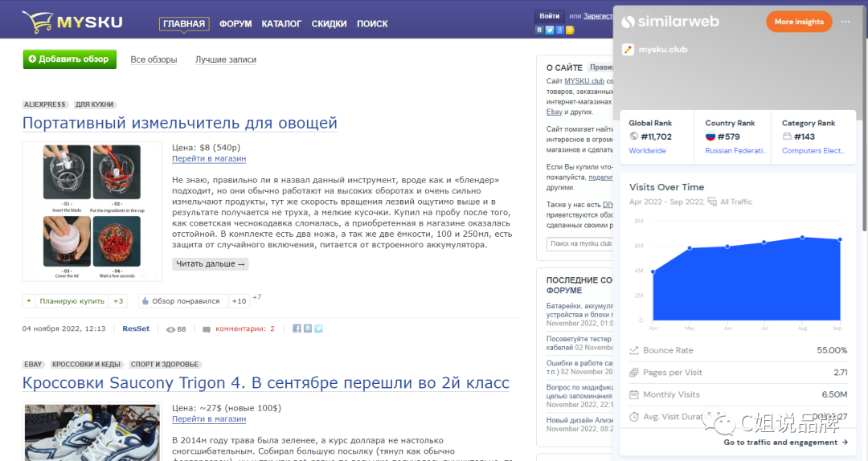Share the chopper review on Facebook
Viewport: 868px width, 461px height.
click(x=297, y=328)
